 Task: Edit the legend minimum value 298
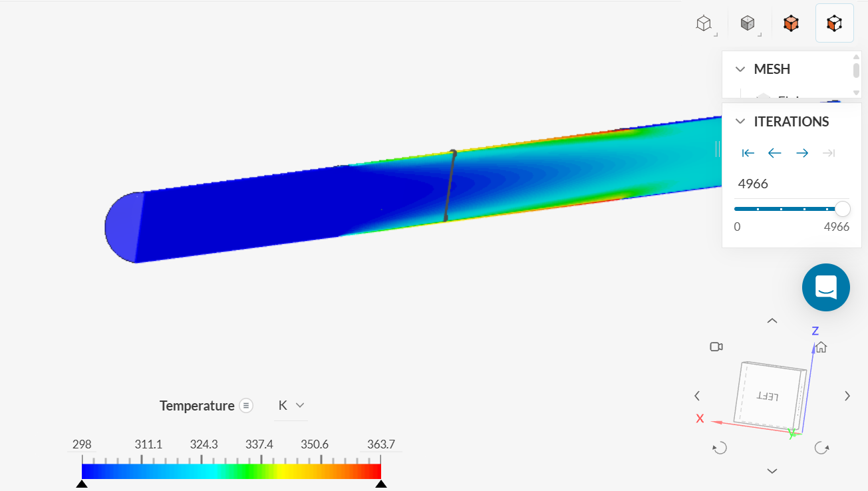coord(82,444)
